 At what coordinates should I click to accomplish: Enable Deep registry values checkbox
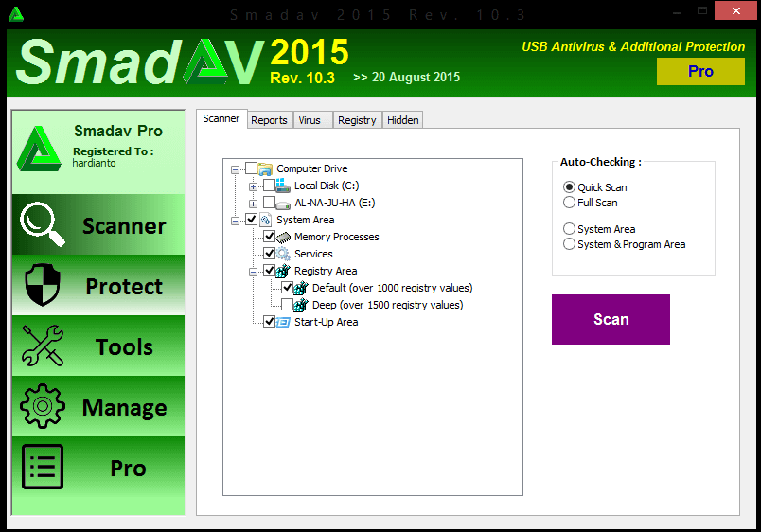click(288, 305)
